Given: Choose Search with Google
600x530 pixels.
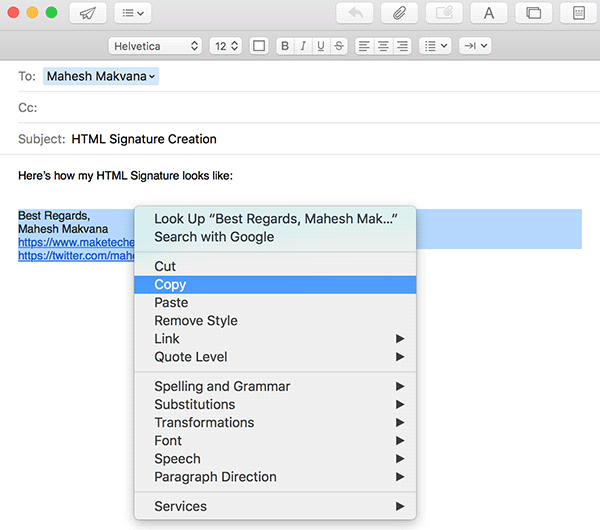Looking at the screenshot, I should (x=275, y=237).
